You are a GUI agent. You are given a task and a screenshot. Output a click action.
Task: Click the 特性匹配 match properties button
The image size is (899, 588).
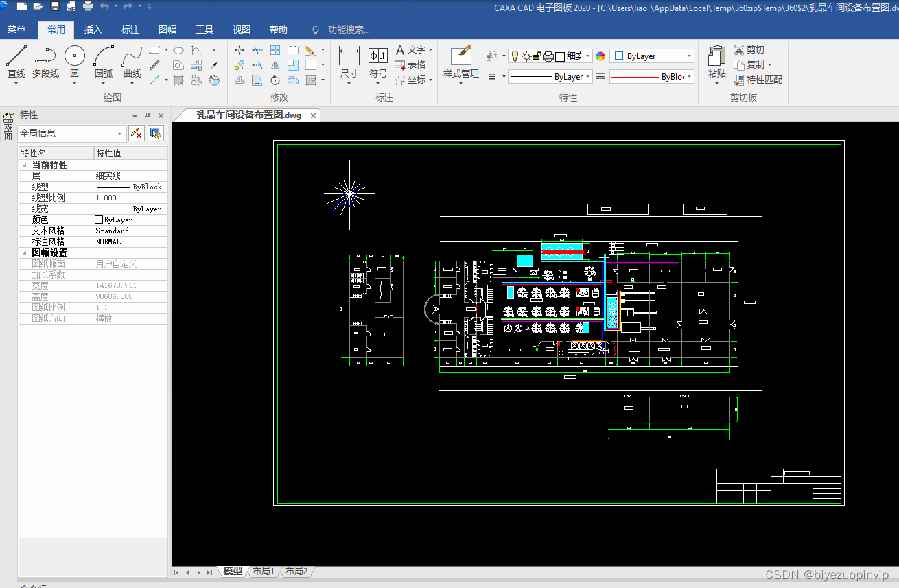point(758,80)
